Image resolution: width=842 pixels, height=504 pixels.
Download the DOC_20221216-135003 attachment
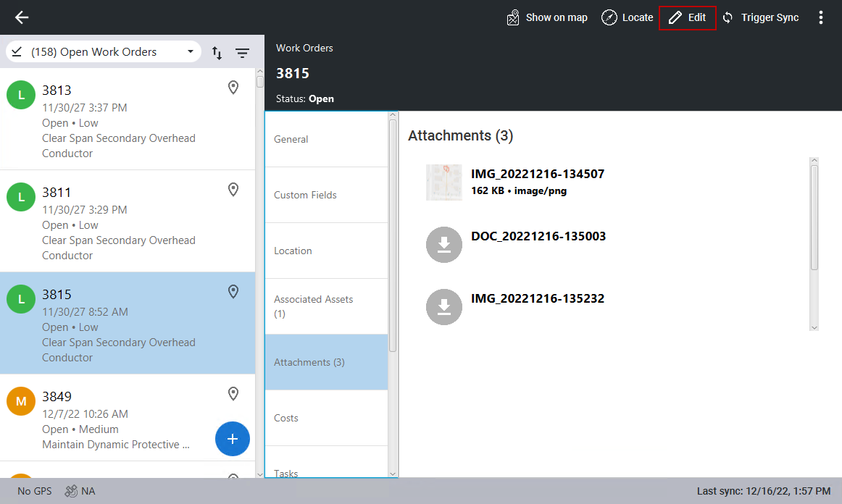click(x=444, y=245)
